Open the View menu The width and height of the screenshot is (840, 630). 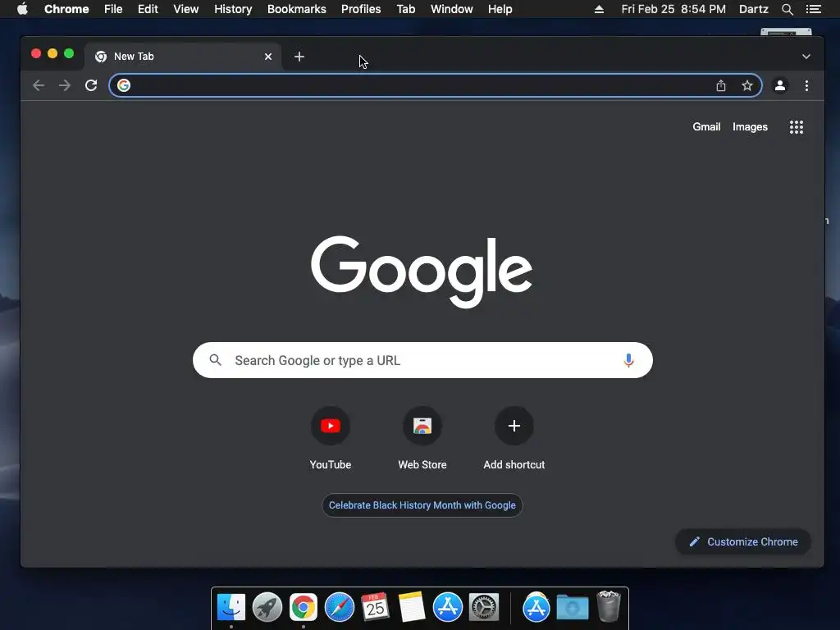pos(186,9)
